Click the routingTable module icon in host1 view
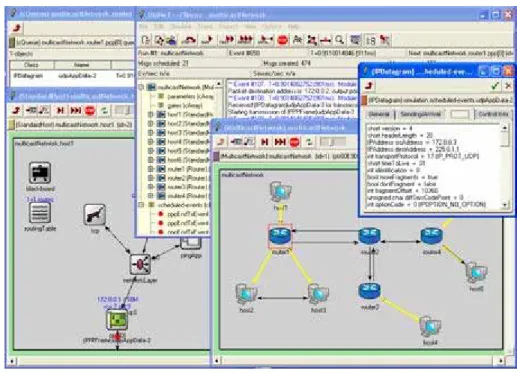The width and height of the screenshot is (517, 374). pos(40,213)
